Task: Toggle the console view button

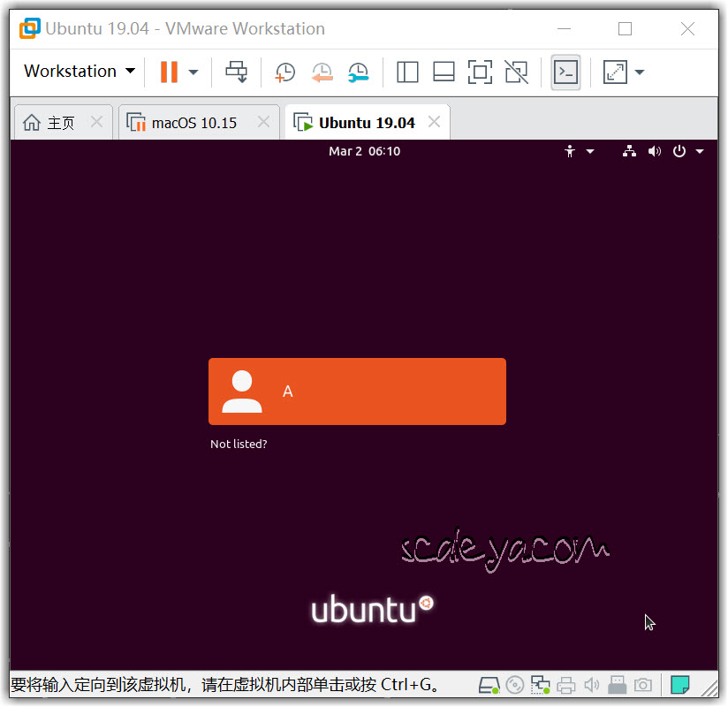Action: 565,72
